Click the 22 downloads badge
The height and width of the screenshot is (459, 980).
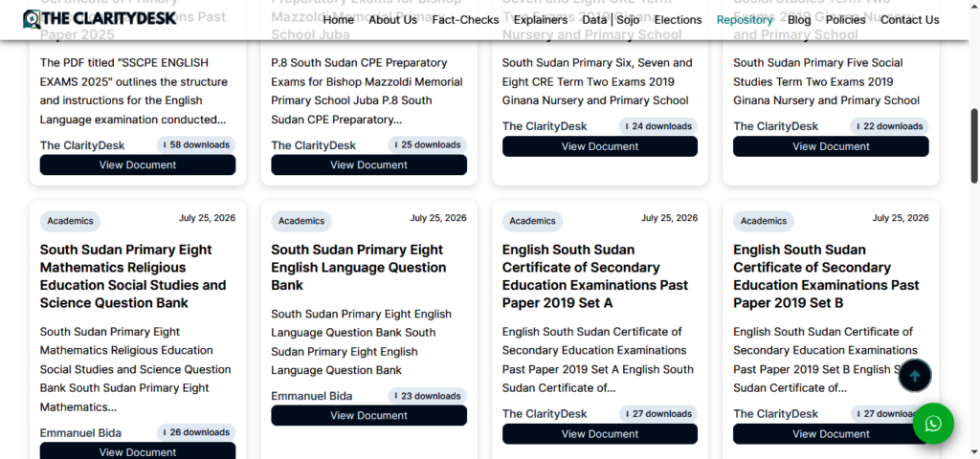(x=889, y=126)
